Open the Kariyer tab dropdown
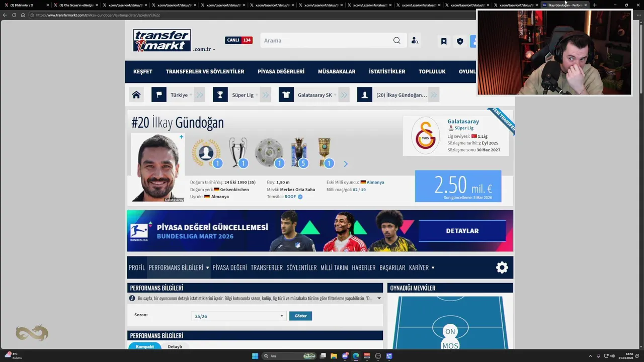This screenshot has height=362, width=644. (x=433, y=268)
